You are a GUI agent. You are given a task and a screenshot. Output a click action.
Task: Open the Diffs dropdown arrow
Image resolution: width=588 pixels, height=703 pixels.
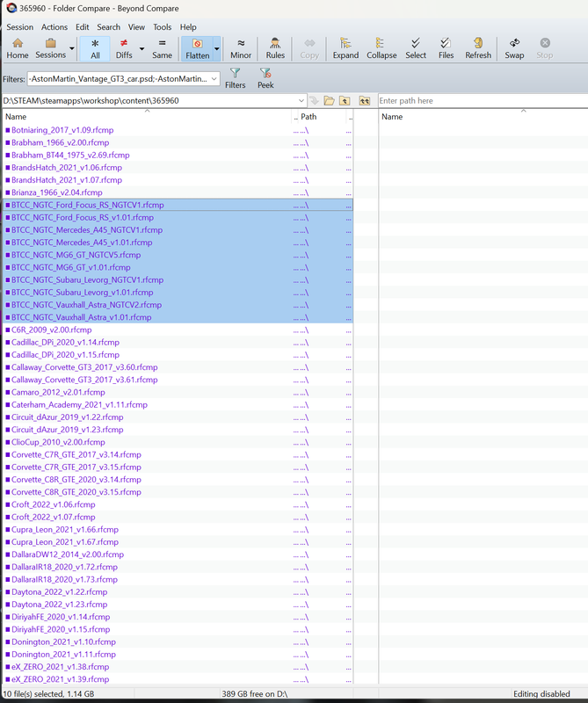[x=142, y=48]
